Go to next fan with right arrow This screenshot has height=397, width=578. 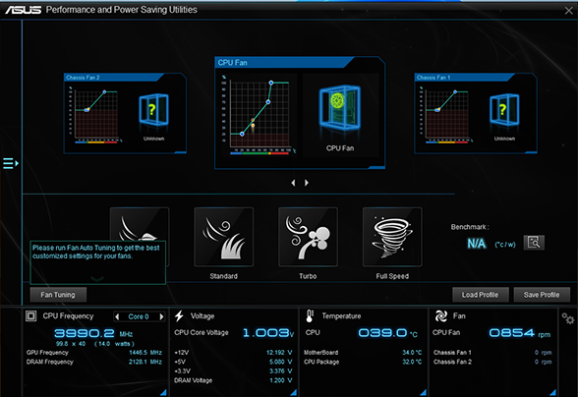[x=306, y=182]
